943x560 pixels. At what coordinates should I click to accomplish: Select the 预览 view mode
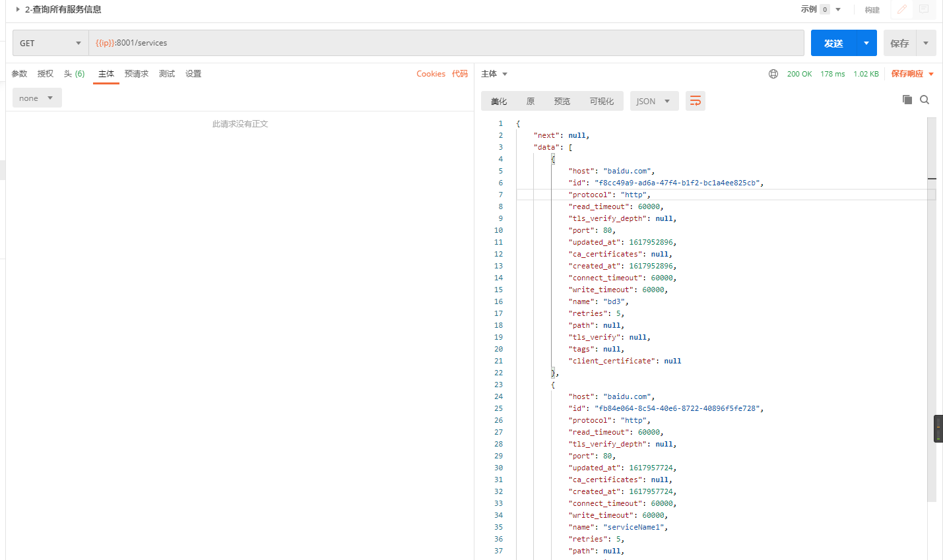click(x=562, y=101)
